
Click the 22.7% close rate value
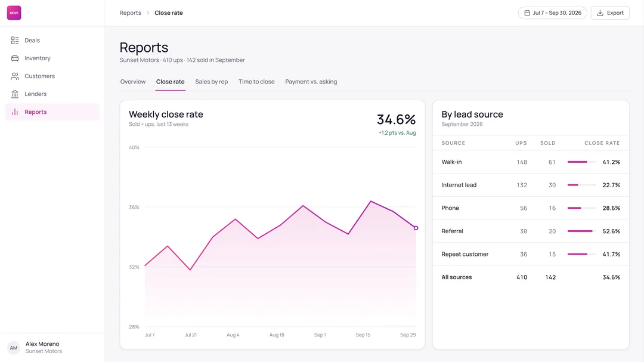click(611, 185)
